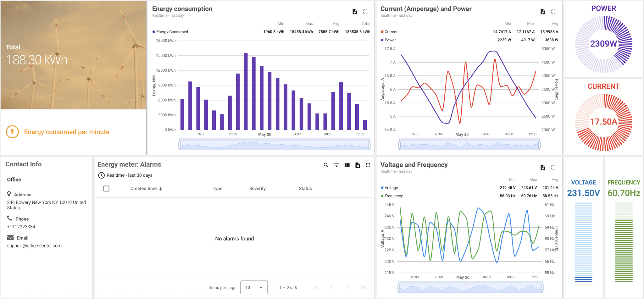The height and width of the screenshot is (299, 644).
Task: Click the next page chevron in Alarms pagination
Action: [x=347, y=287]
